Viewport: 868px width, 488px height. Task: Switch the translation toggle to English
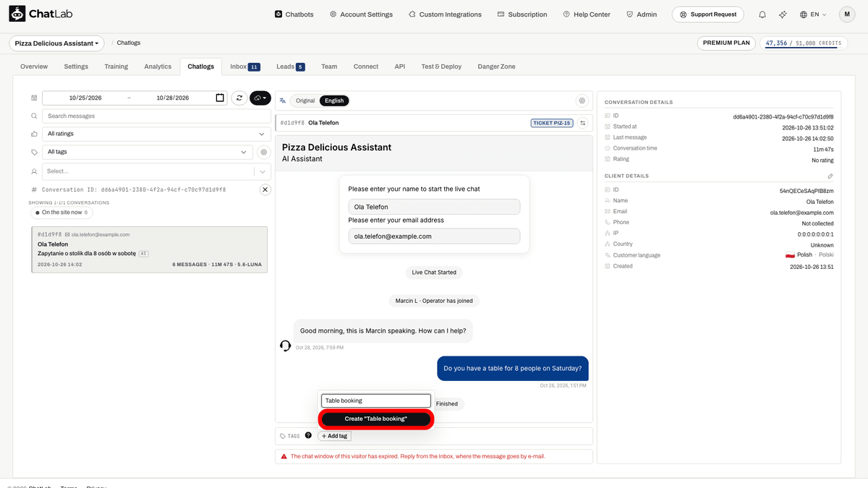334,100
